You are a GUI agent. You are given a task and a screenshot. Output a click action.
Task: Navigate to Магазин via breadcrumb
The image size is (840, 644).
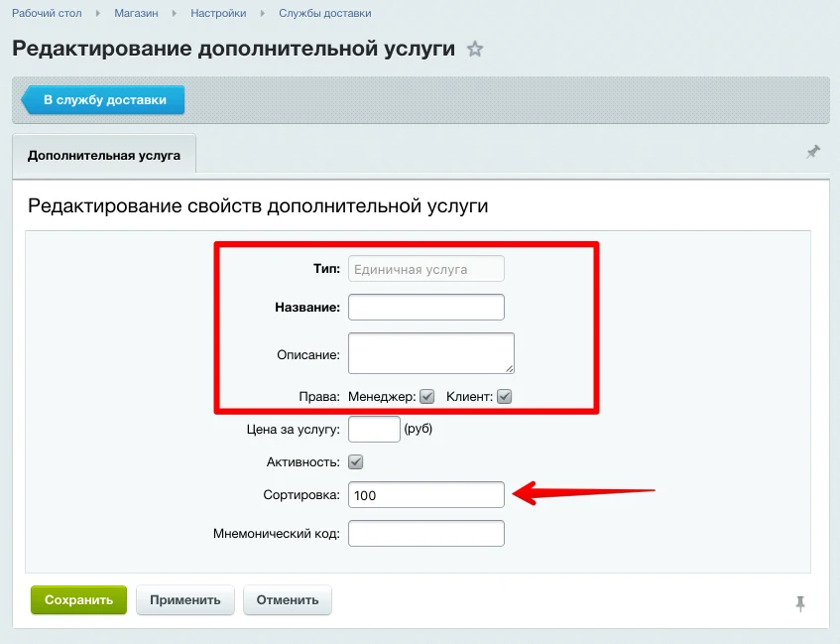[136, 13]
